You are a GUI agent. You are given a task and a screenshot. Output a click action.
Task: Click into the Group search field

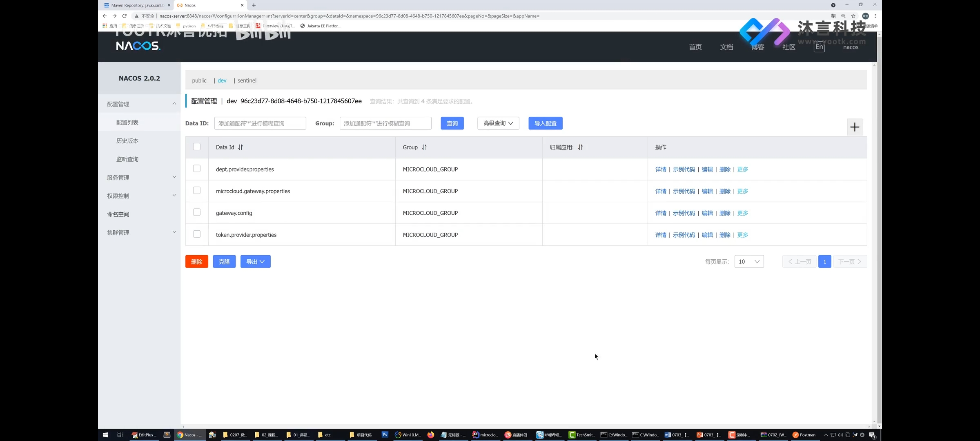pyautogui.click(x=385, y=123)
